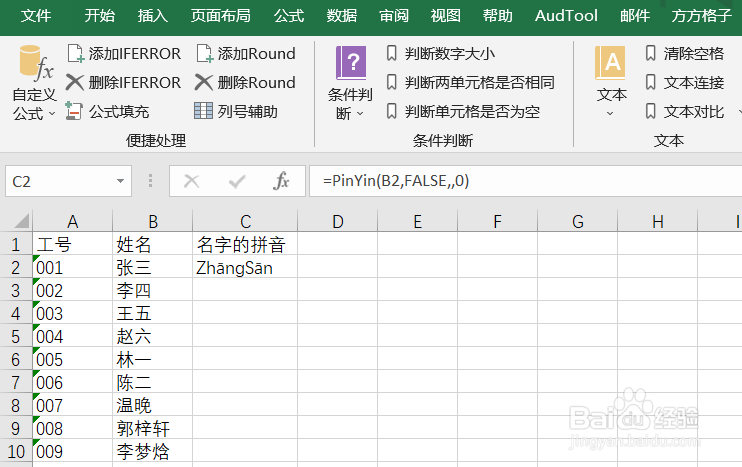The image size is (742, 467).
Task: Select 判断两单元格是否相同 command
Action: (470, 83)
